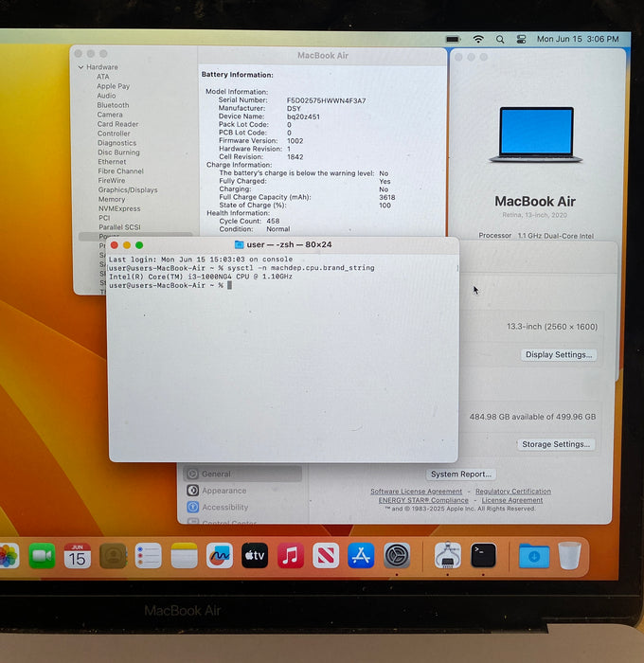This screenshot has height=663, width=644.
Task: Select the Accessibility icon in Settings sidebar
Action: (193, 507)
